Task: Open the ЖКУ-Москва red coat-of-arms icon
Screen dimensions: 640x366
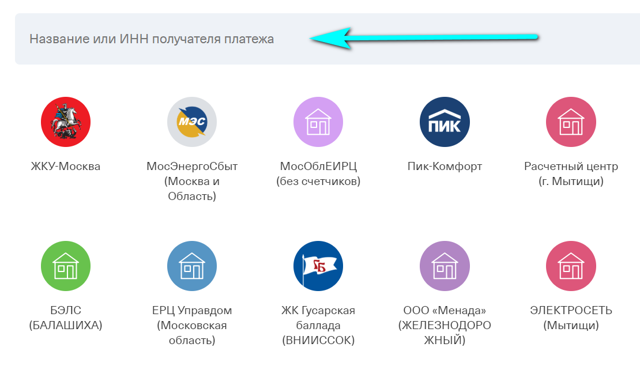Action: point(66,122)
